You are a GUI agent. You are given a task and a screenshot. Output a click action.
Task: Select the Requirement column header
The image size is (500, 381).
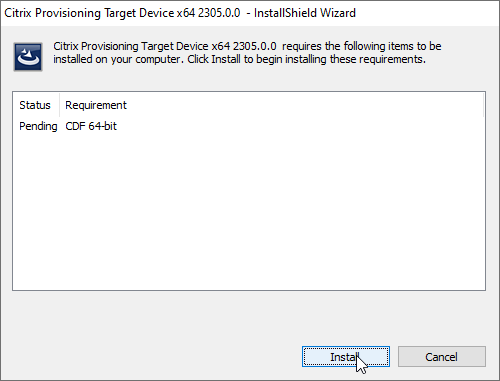(96, 105)
